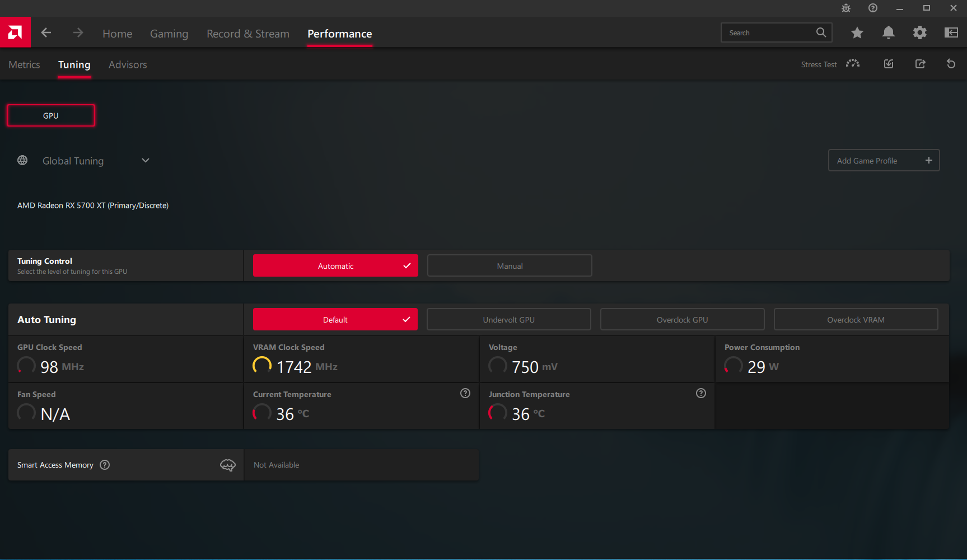Click the load profile icon
The width and height of the screenshot is (967, 560).
889,64
